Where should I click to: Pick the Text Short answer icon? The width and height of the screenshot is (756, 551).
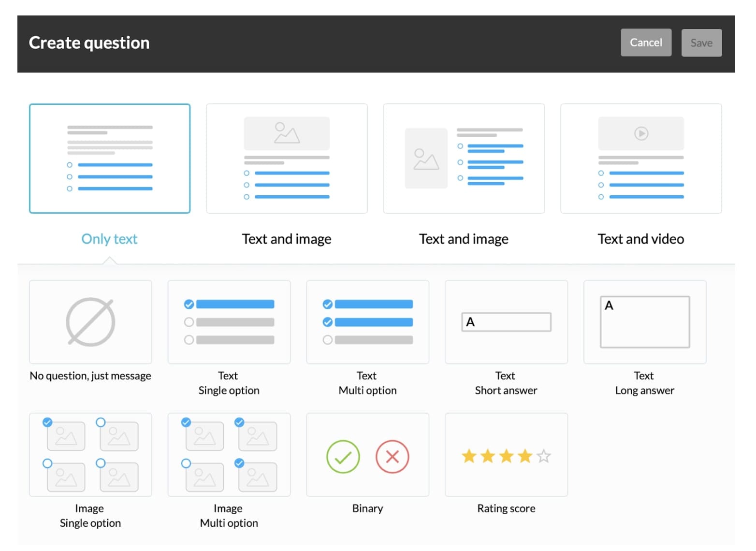(506, 322)
